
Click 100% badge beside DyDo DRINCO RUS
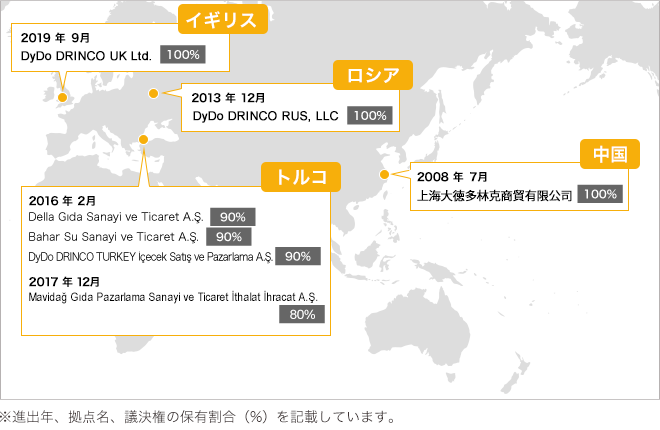(x=370, y=115)
